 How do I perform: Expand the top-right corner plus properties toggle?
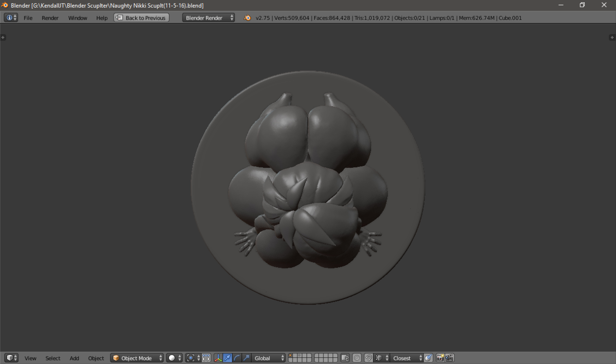[612, 38]
